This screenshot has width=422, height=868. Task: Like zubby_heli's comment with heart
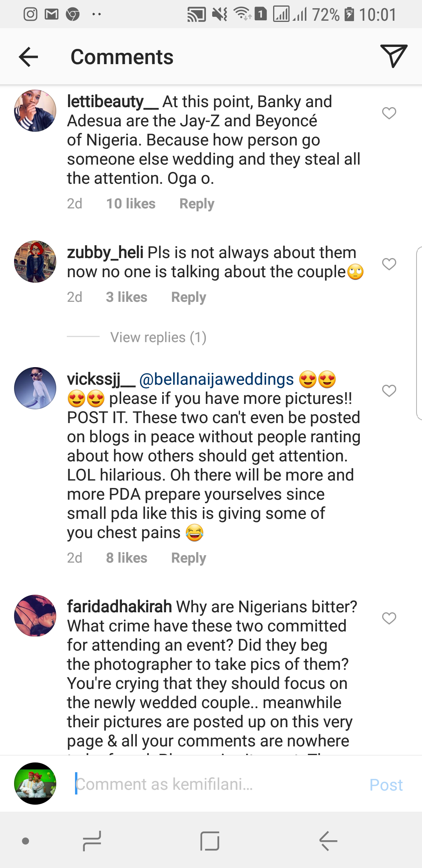389,264
